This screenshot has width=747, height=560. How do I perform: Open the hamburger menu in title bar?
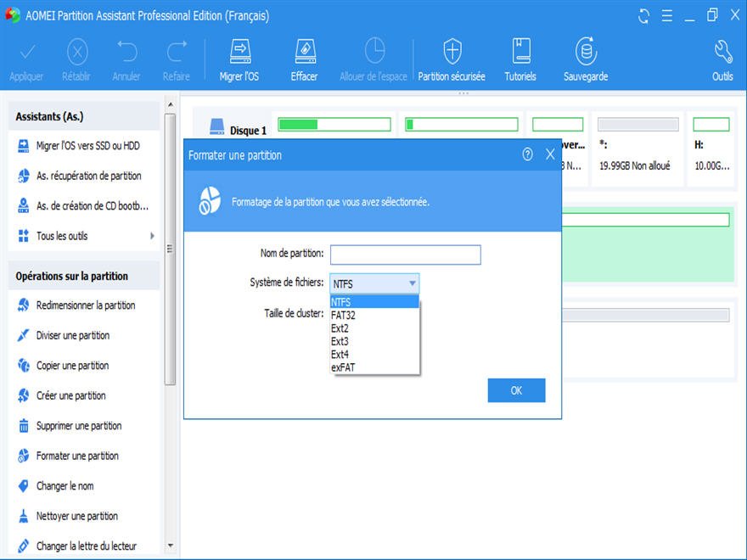pyautogui.click(x=667, y=16)
